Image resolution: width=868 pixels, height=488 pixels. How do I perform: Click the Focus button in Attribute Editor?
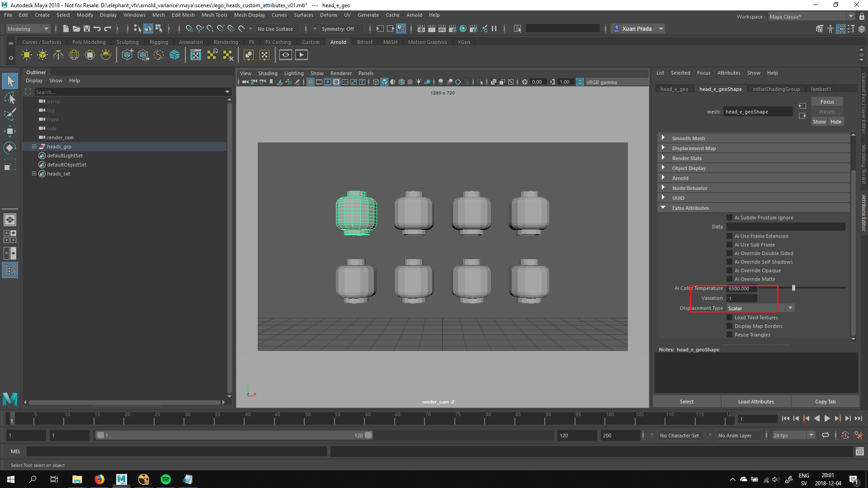point(827,102)
